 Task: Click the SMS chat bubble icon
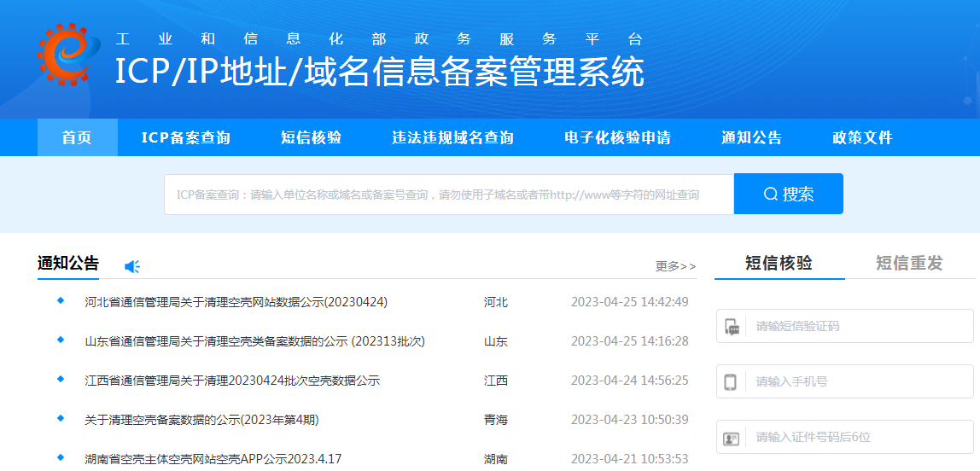click(x=732, y=327)
